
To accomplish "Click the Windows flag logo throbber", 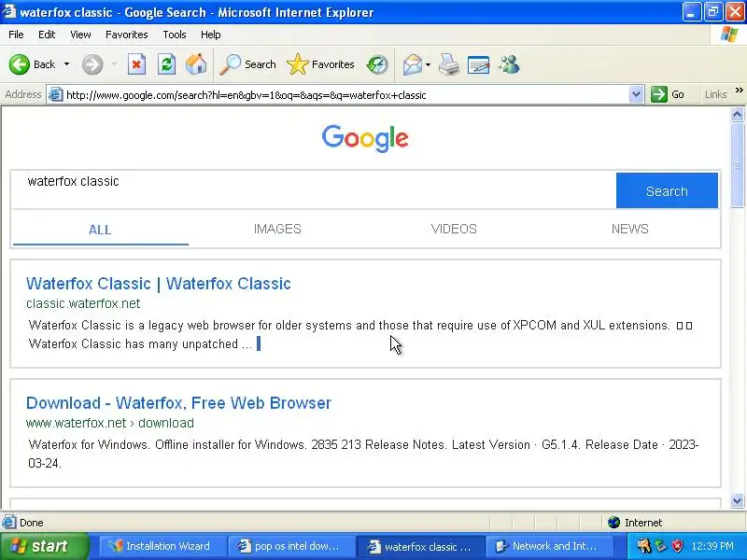I will pos(729,35).
